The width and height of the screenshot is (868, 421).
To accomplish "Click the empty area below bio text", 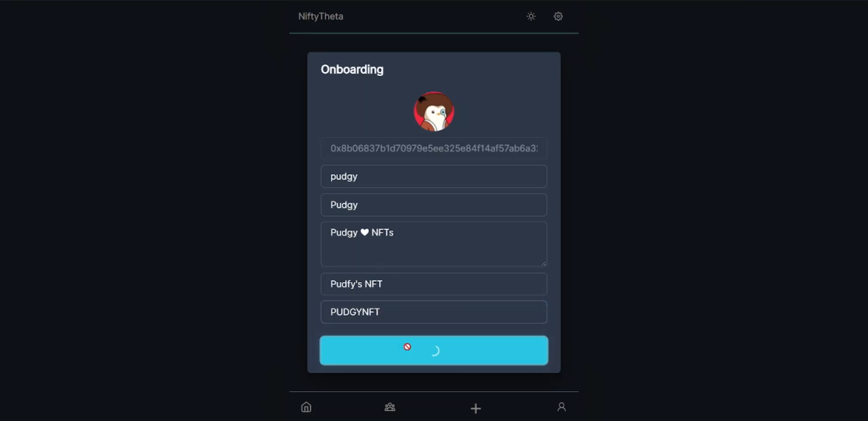I will [434, 253].
